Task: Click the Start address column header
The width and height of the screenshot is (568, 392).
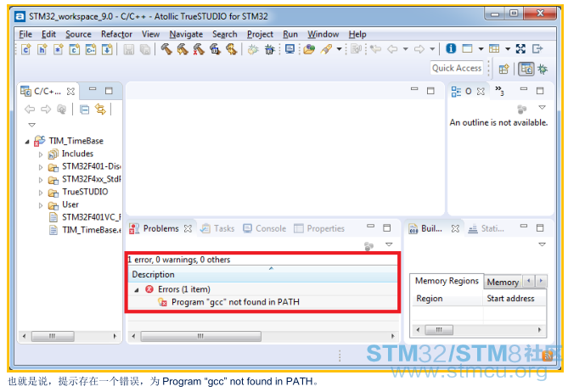Action: point(515,299)
